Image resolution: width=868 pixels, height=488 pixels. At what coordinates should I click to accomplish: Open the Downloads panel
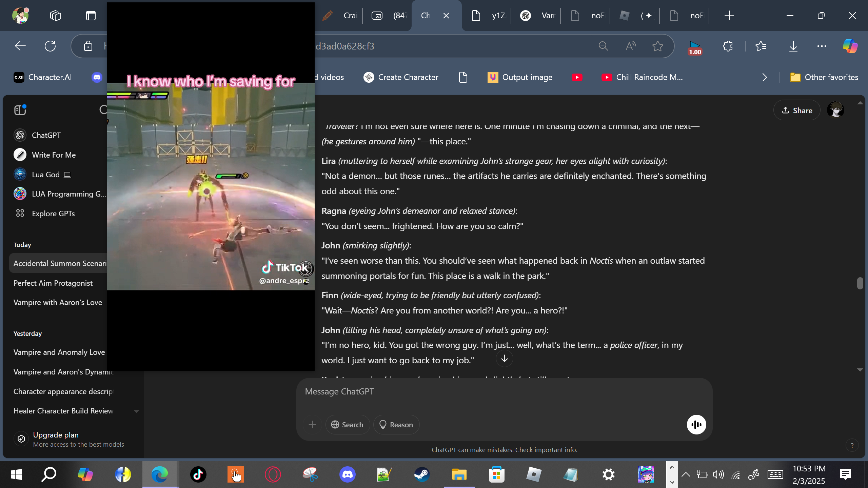tap(793, 46)
